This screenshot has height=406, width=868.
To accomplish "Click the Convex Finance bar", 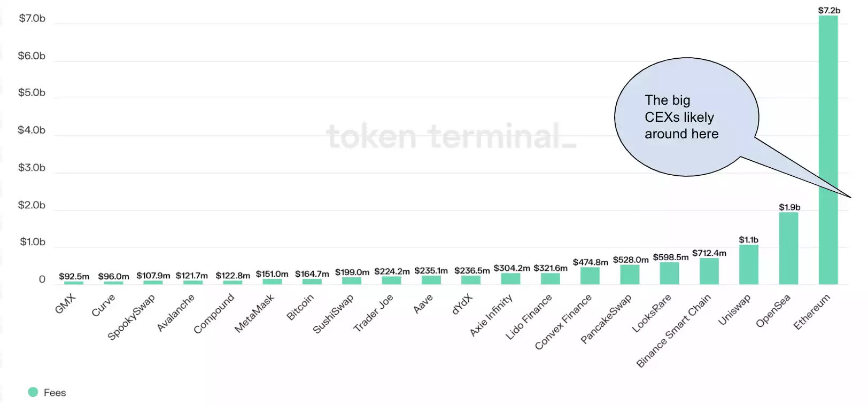I will tap(590, 276).
